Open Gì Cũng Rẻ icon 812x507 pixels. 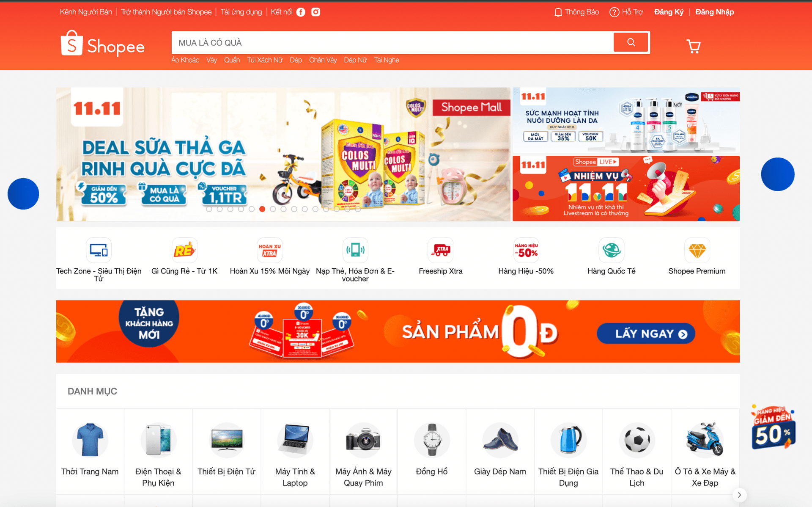184,250
